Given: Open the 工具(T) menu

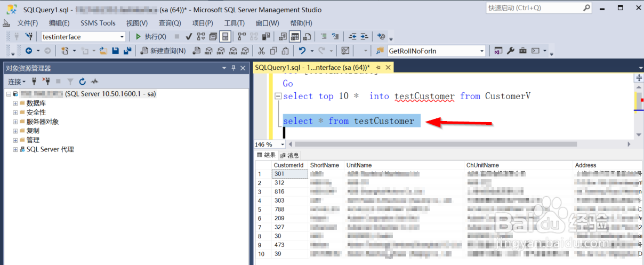Looking at the screenshot, I should coord(234,23).
